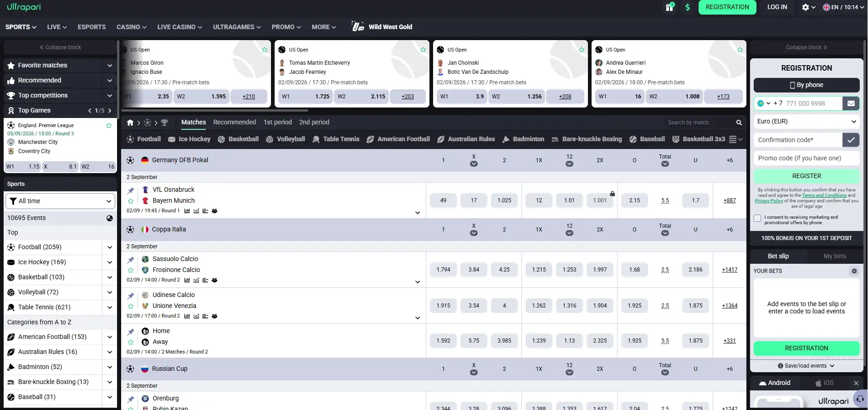Image resolution: width=868 pixels, height=410 pixels.
Task: Open the SPORTS menu
Action: pyautogui.click(x=21, y=27)
